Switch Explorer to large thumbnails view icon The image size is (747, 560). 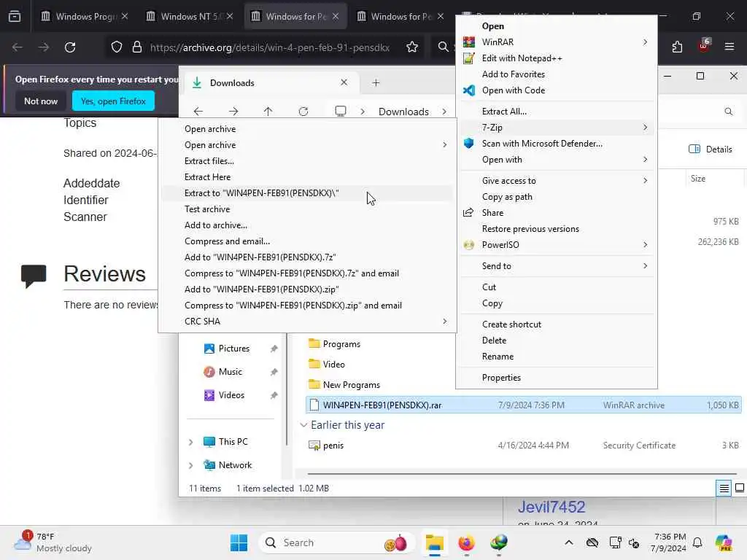coord(740,488)
